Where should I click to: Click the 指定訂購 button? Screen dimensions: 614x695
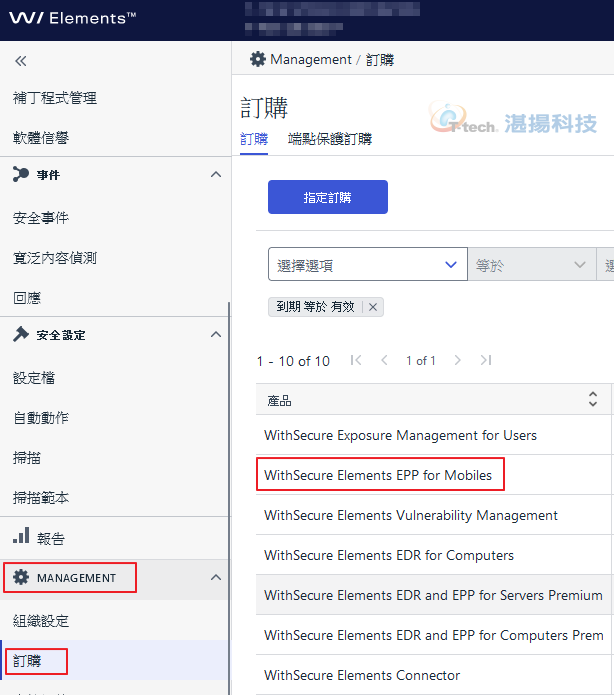(328, 197)
